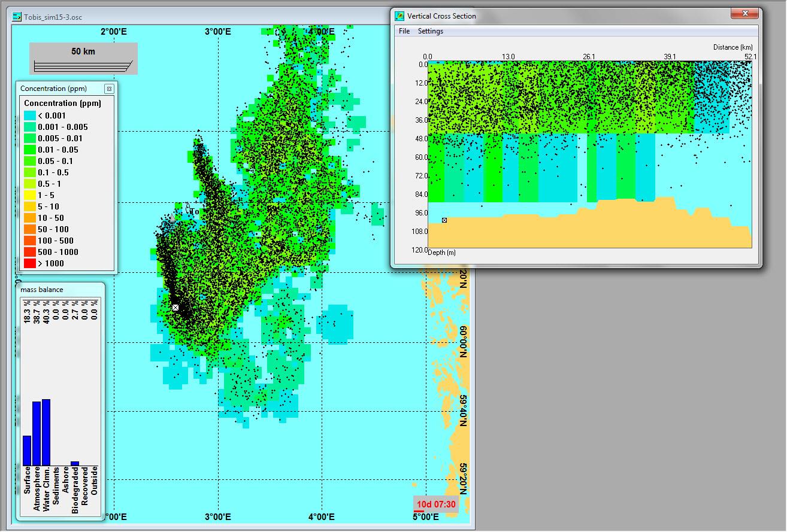Close the Vertical Cross Section window
This screenshot has width=787, height=532.
(746, 13)
